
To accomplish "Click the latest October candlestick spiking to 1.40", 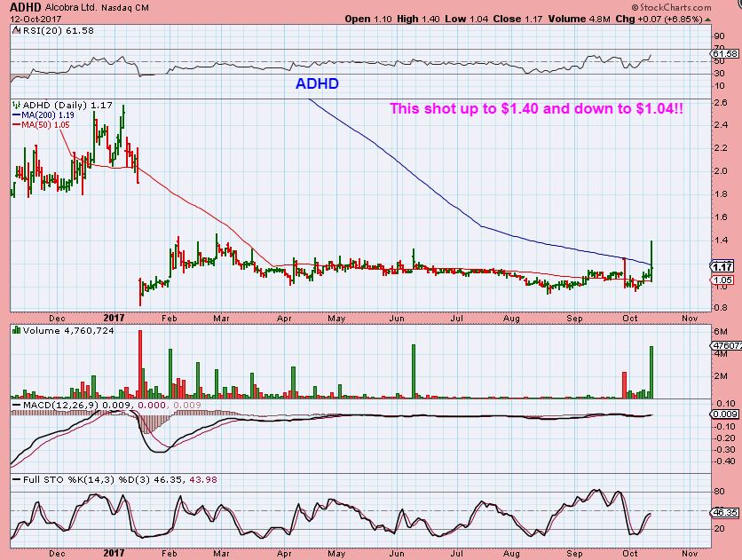I will pyautogui.click(x=652, y=262).
